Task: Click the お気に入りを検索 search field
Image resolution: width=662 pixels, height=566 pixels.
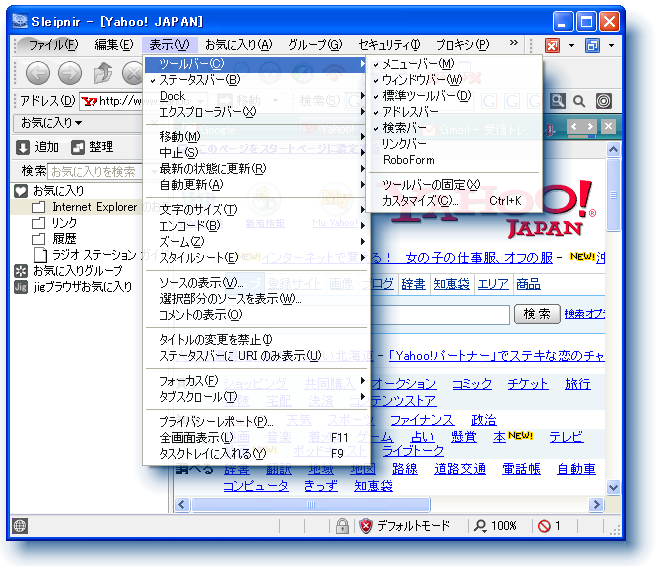Action: 95,171
